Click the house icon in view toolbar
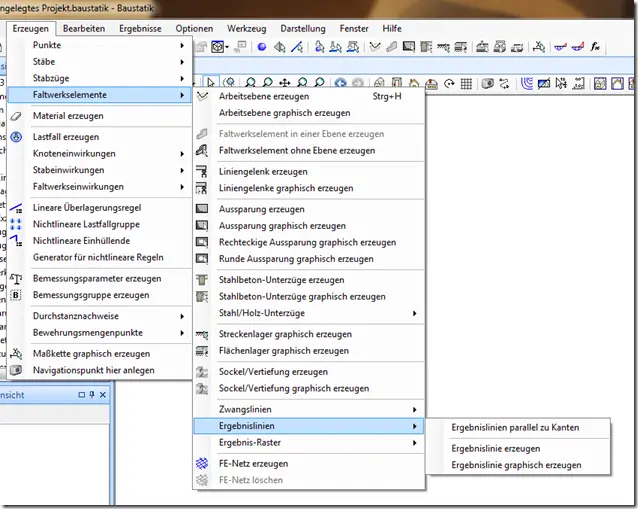 point(414,84)
